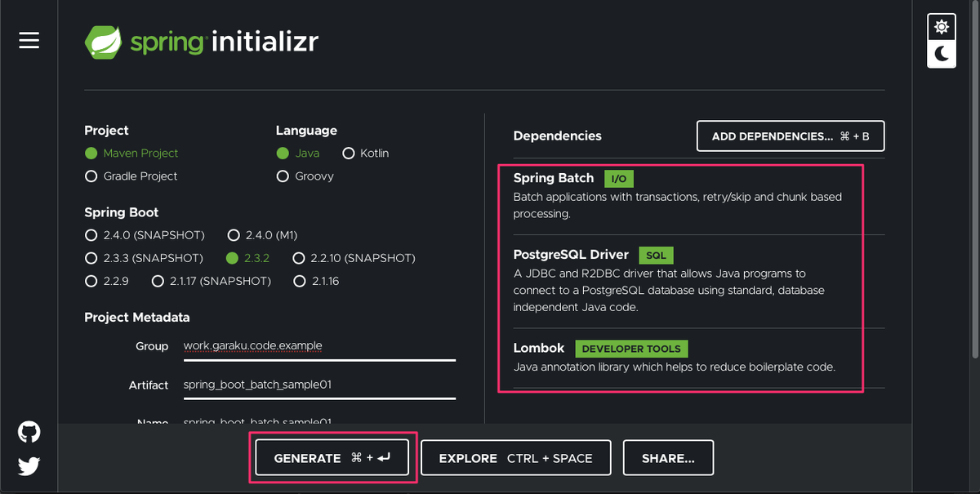Click the Add Dependencies button
The height and width of the screenshot is (494, 980).
click(790, 136)
